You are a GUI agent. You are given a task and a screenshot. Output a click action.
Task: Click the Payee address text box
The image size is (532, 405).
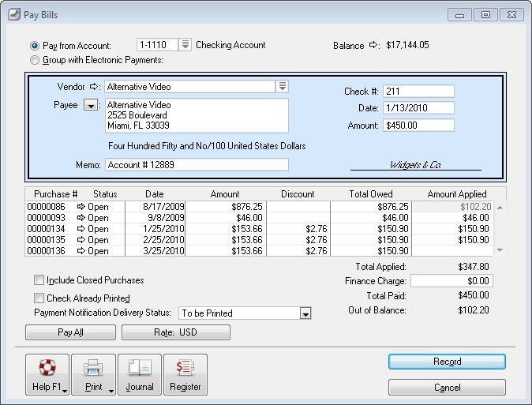(197, 116)
